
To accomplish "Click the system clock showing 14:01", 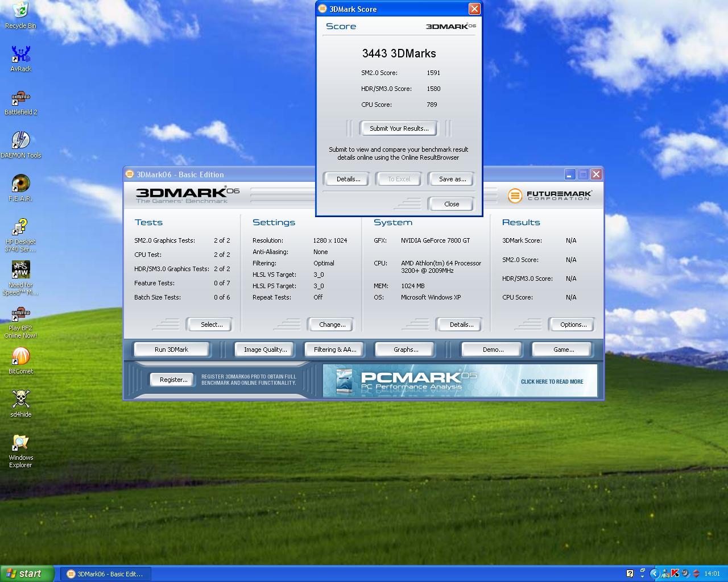I will (x=712, y=573).
